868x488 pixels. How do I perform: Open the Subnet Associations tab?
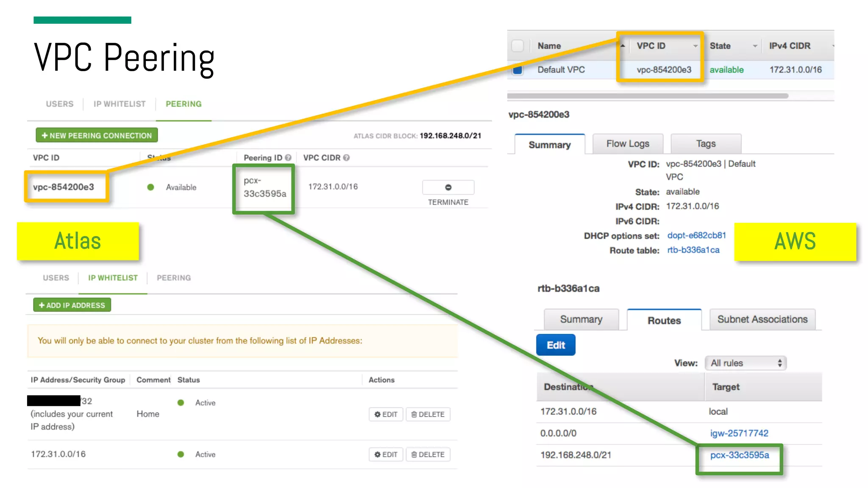[x=762, y=319]
